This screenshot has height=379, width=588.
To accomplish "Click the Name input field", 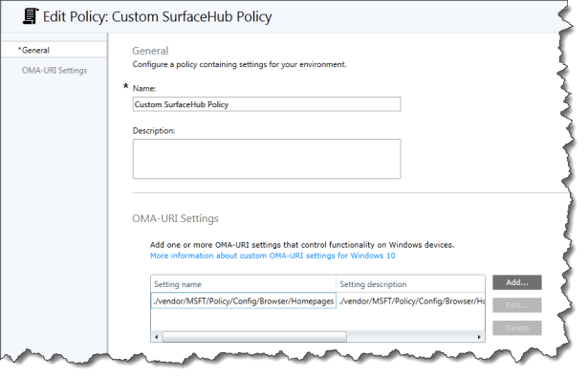I will tap(267, 104).
